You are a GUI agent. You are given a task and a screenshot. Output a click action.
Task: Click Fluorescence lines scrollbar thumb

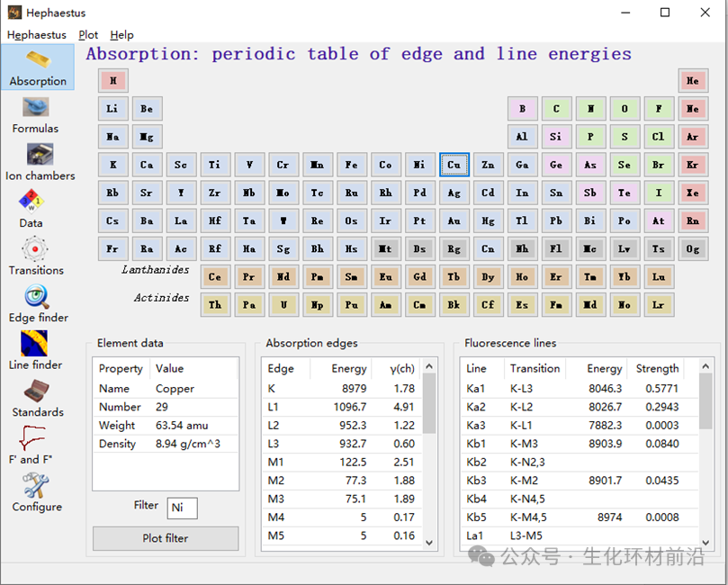[x=706, y=400]
